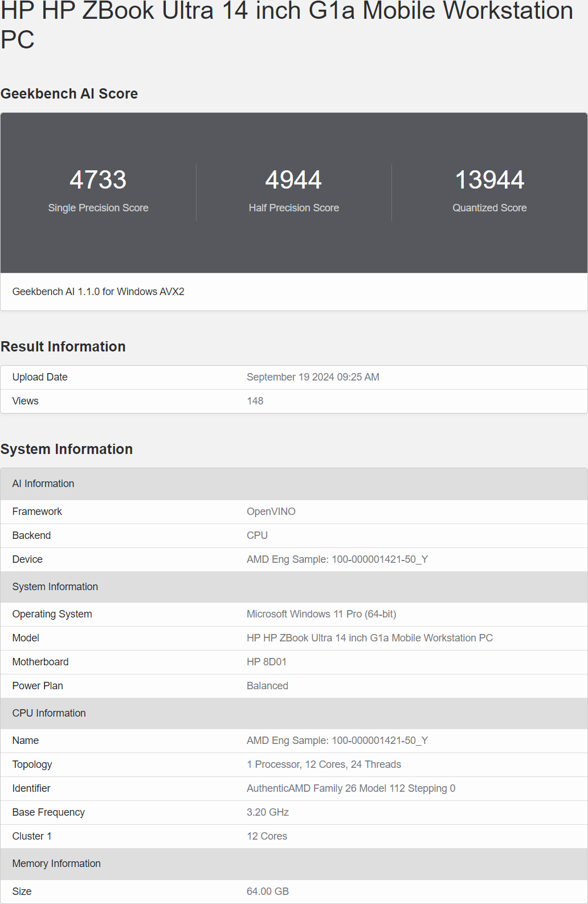Click the AI Information section header
This screenshot has height=904, width=588.
coord(43,484)
